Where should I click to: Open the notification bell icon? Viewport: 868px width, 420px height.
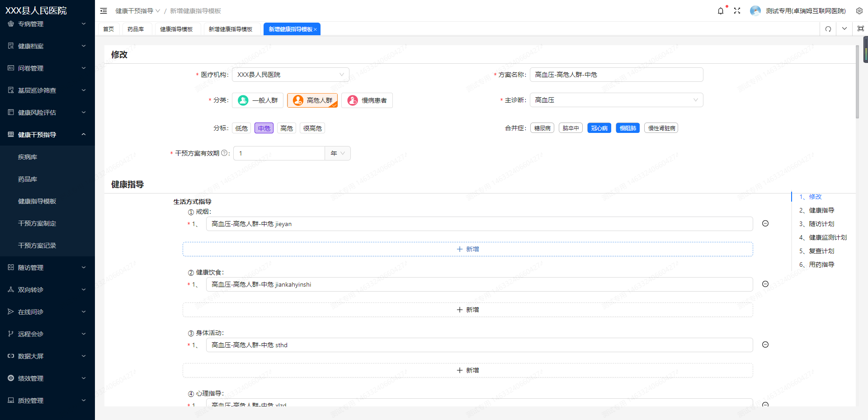coord(721,11)
